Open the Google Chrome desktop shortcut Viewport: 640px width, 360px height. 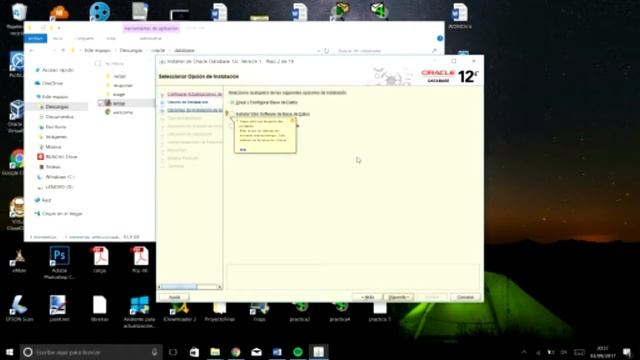[16, 162]
